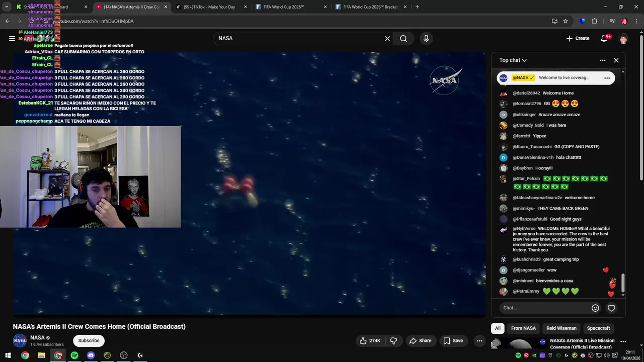The image size is (644, 362).
Task: Open Discord from the taskbar
Action: tap(91, 355)
